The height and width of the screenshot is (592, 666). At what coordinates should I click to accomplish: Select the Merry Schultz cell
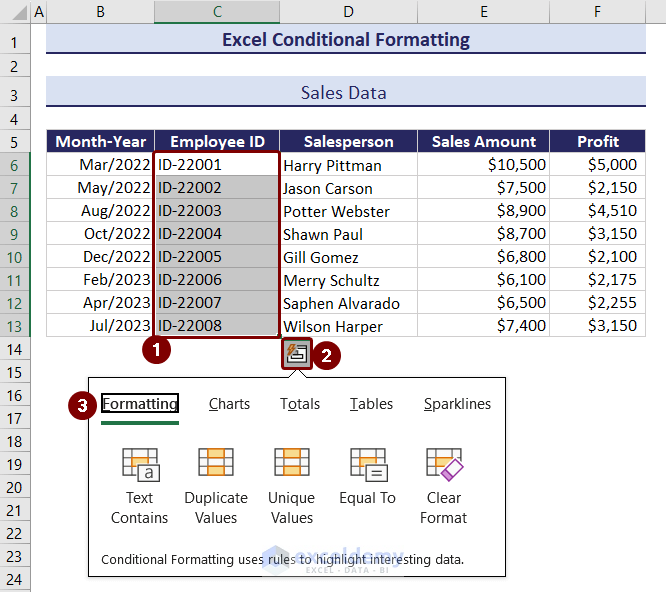pos(349,279)
